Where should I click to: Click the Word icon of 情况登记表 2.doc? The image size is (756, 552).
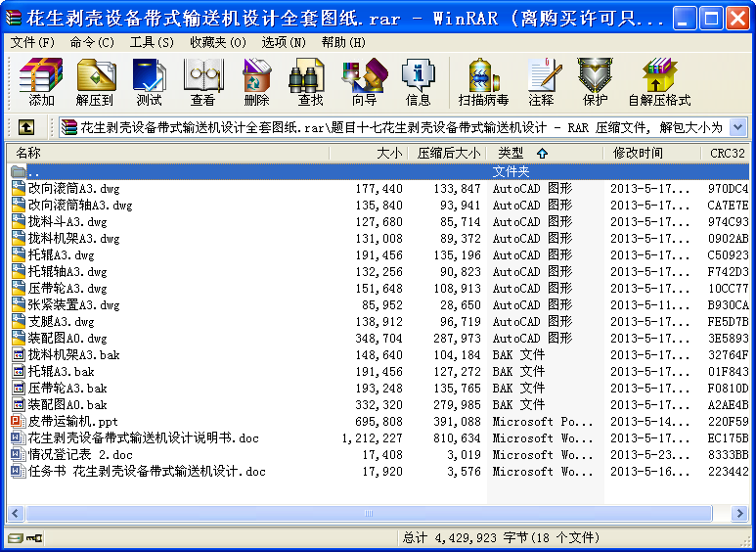(19, 454)
